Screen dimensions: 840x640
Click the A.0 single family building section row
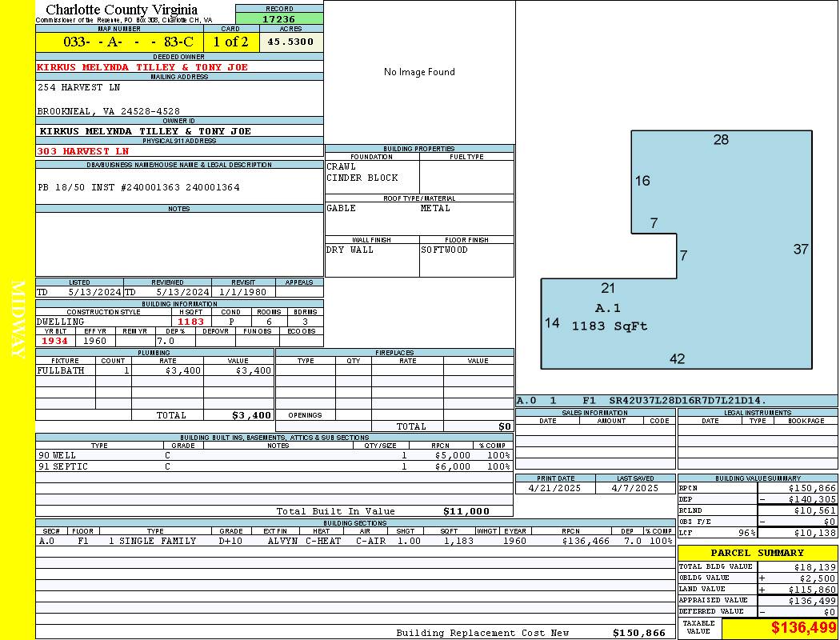(x=354, y=541)
